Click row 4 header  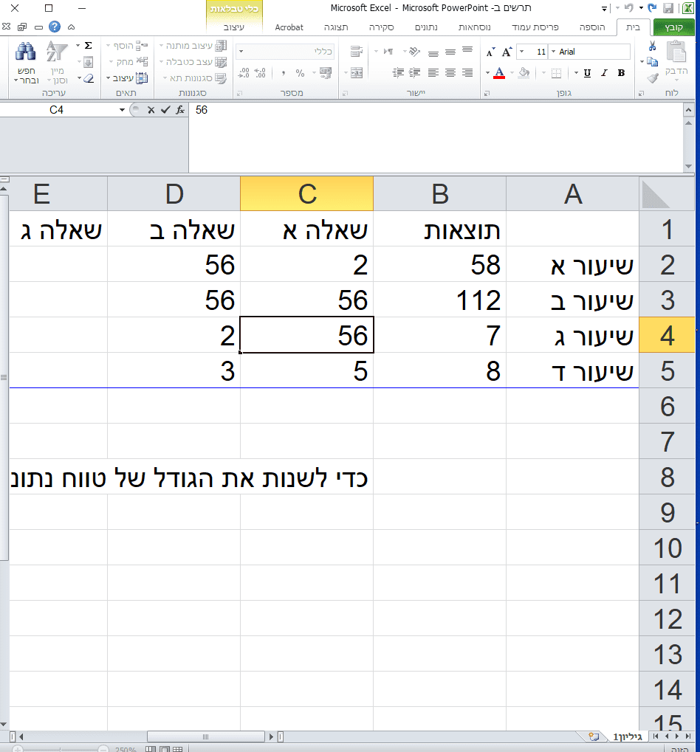(x=667, y=335)
